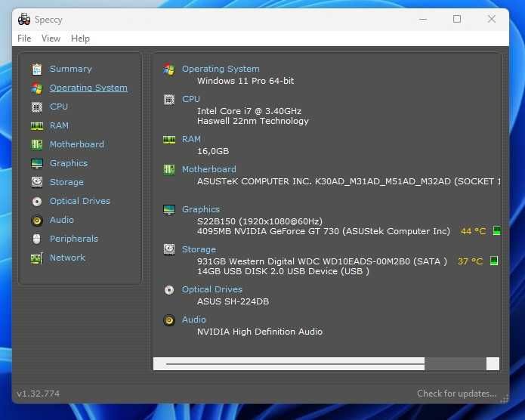Click the ASUS SH-224DB optical drive text

click(233, 301)
